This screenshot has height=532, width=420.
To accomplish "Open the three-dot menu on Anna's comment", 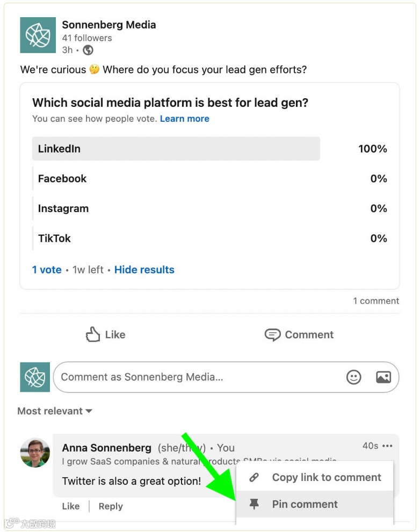I will [x=387, y=446].
